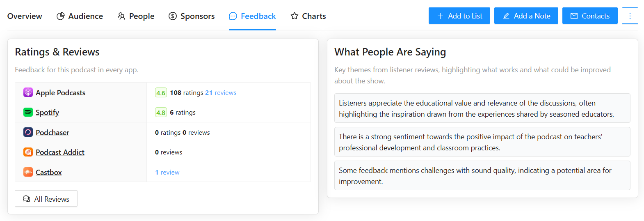Click the Apple Podcasts icon

(28, 92)
